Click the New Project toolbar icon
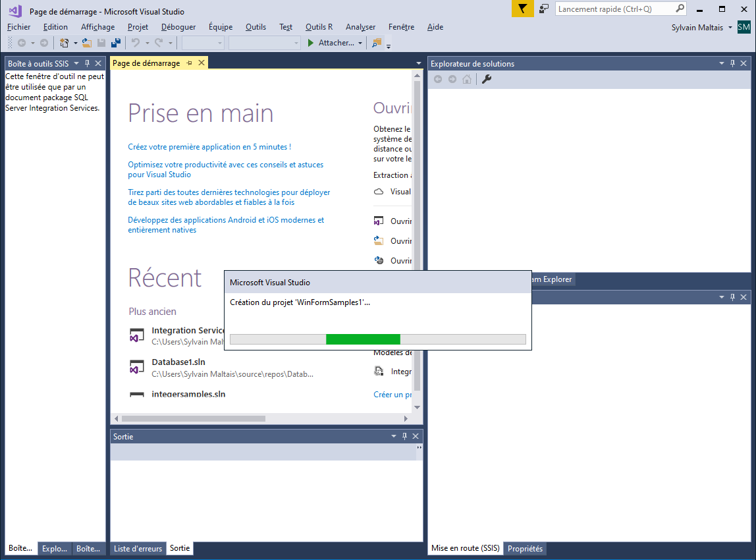The height and width of the screenshot is (560, 756). tap(64, 43)
